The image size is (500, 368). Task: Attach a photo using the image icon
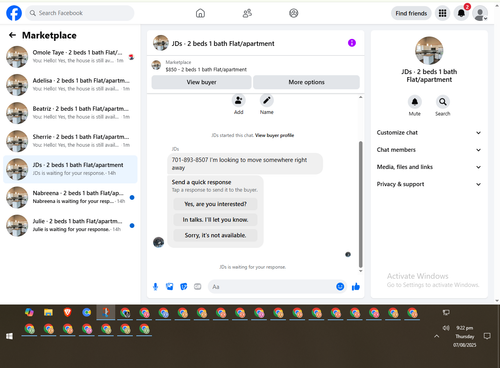(170, 287)
